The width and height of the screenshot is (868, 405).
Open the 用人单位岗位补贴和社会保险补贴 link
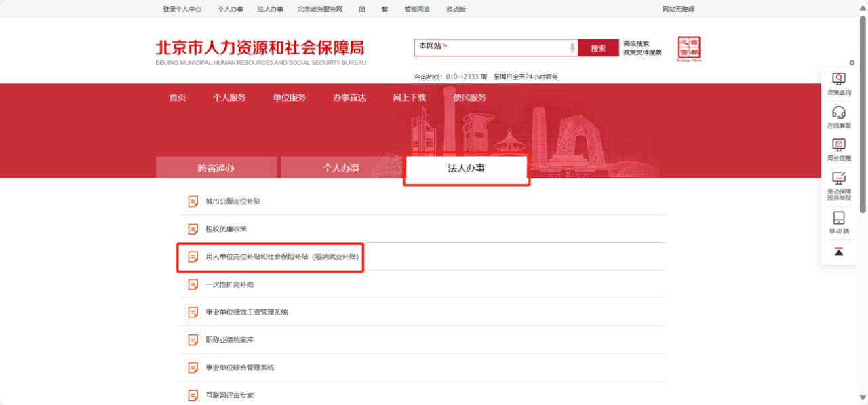282,257
